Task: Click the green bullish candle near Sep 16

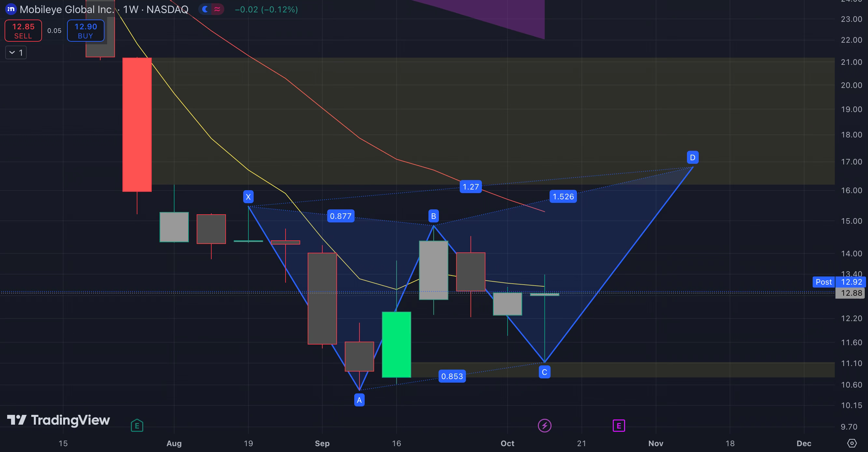Action: click(396, 345)
